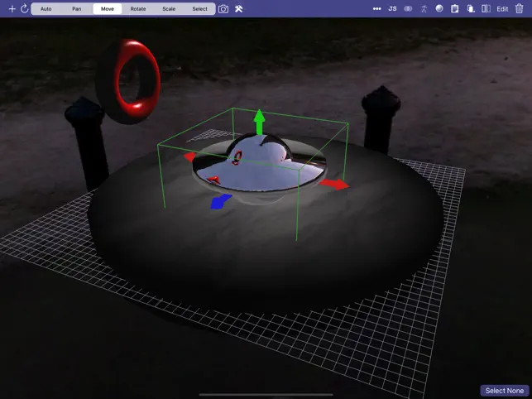Delete selected object with trash icon
Screen dimensions: 532x399
point(519,9)
